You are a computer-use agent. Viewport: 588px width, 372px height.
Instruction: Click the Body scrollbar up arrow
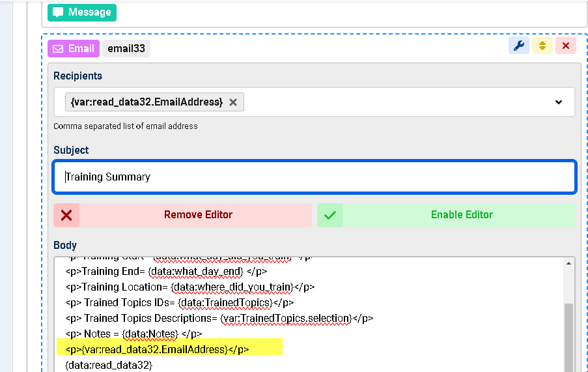tap(569, 263)
